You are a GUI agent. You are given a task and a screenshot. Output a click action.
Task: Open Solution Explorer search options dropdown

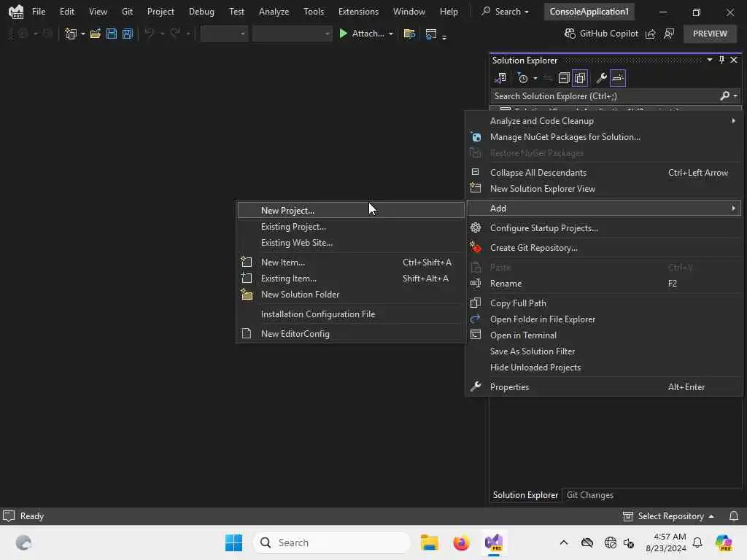coord(735,96)
